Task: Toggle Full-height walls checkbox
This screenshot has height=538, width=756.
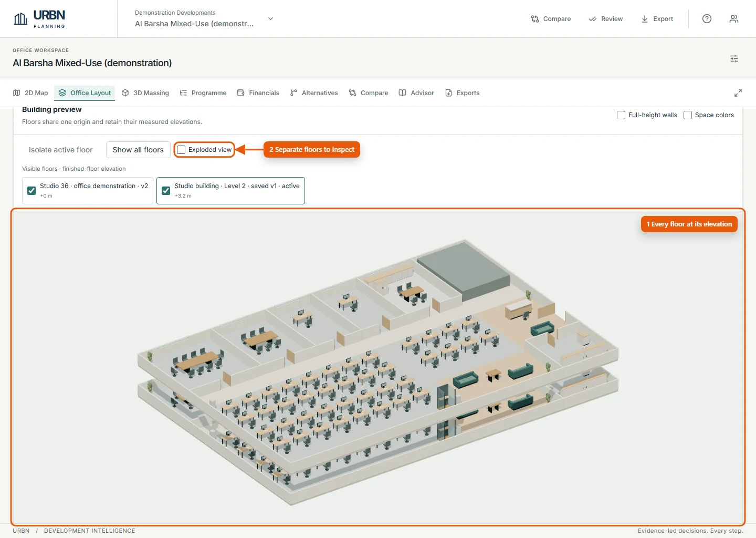Action: [x=621, y=115]
